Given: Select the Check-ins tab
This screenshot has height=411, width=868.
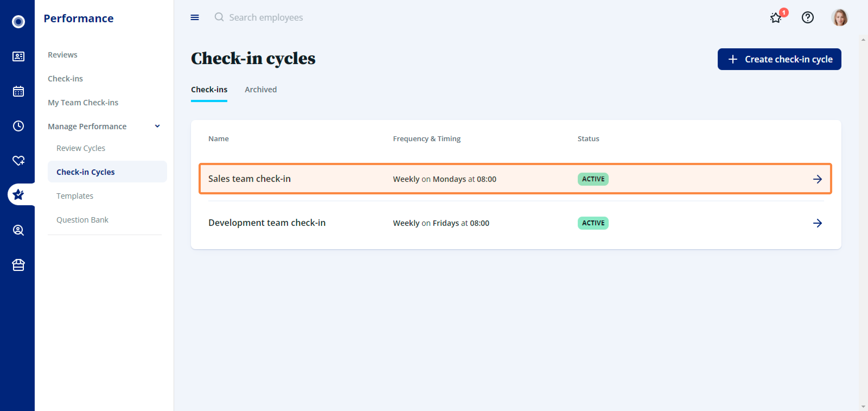Looking at the screenshot, I should coord(209,89).
